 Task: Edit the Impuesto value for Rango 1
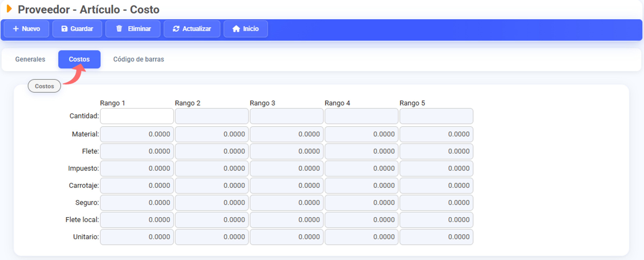[137, 169]
